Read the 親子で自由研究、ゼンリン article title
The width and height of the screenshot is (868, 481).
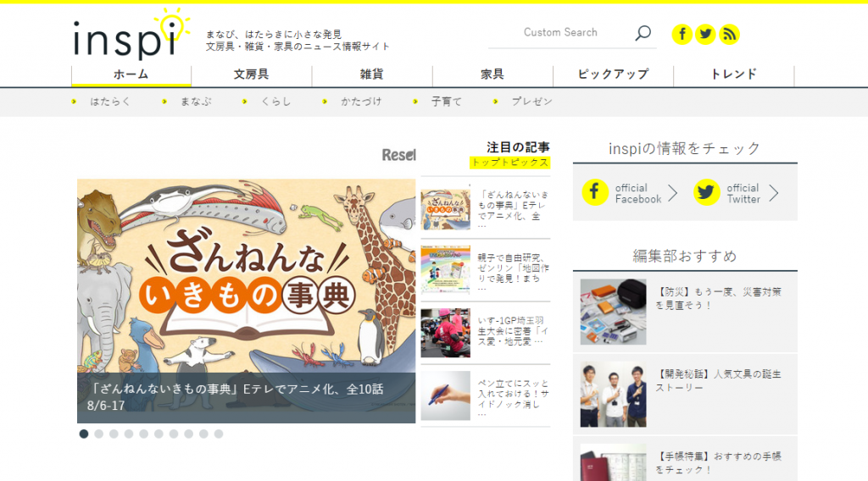pyautogui.click(x=513, y=272)
